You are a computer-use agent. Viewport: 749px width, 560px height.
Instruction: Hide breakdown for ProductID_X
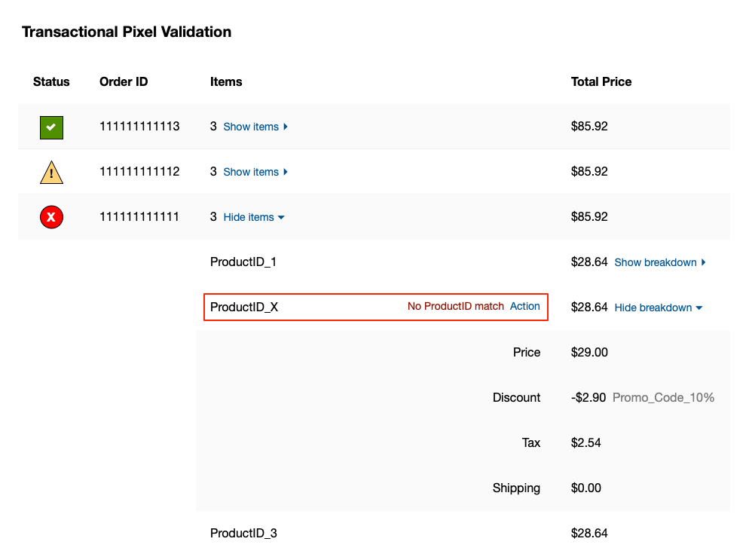pos(653,308)
